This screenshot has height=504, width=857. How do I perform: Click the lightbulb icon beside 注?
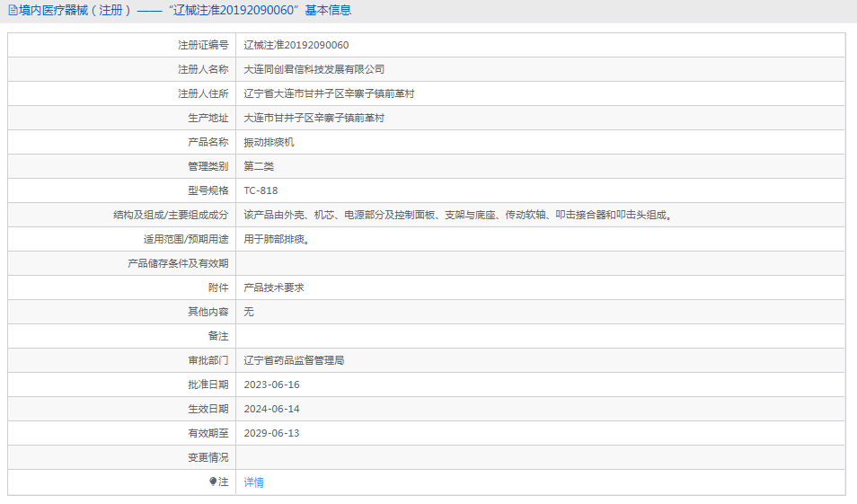(x=213, y=482)
